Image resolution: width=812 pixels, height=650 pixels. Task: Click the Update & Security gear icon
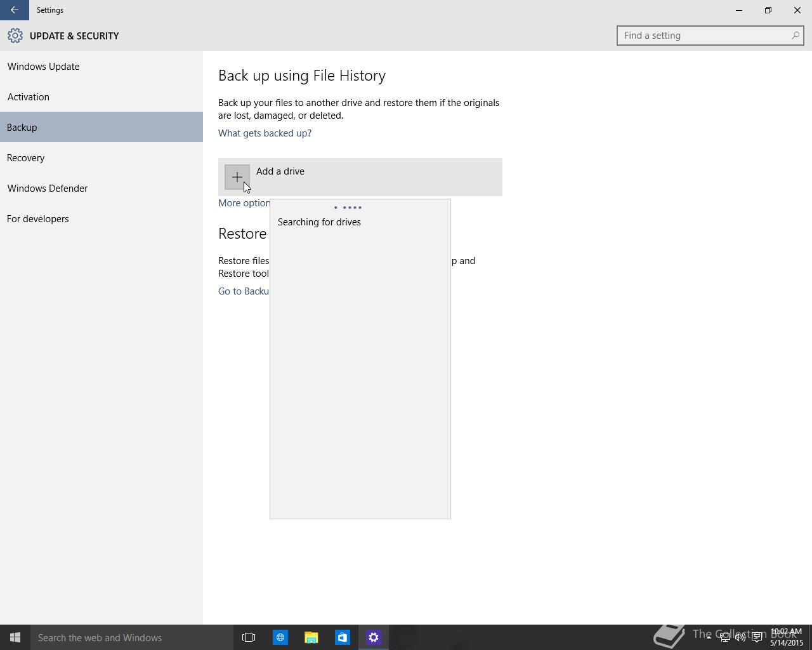pos(15,36)
